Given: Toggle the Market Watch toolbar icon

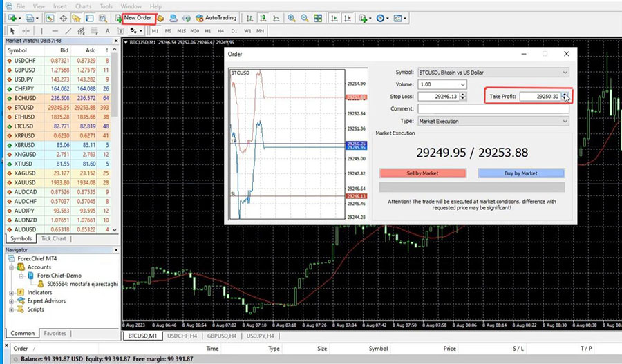Looking at the screenshot, I should (50, 18).
